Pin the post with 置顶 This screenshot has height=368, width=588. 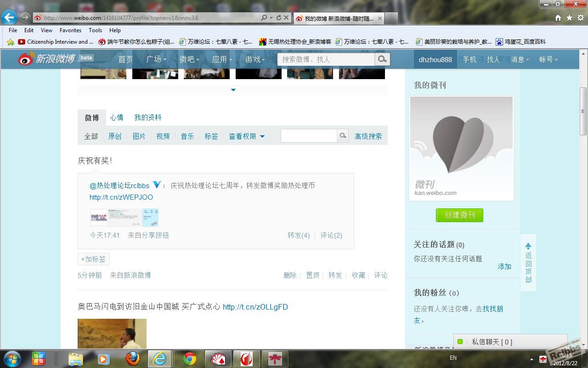pyautogui.click(x=313, y=275)
